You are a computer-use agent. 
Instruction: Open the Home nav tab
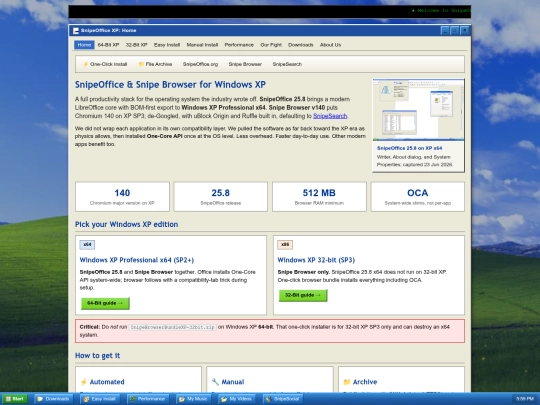coord(84,45)
